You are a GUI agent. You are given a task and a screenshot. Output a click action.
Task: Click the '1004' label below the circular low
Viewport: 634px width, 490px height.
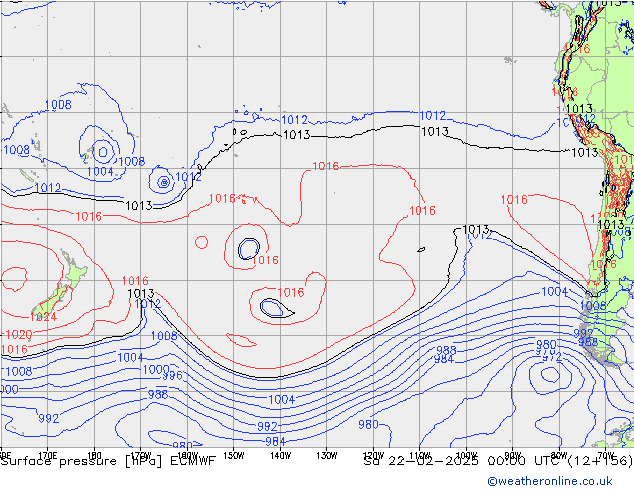(x=100, y=171)
